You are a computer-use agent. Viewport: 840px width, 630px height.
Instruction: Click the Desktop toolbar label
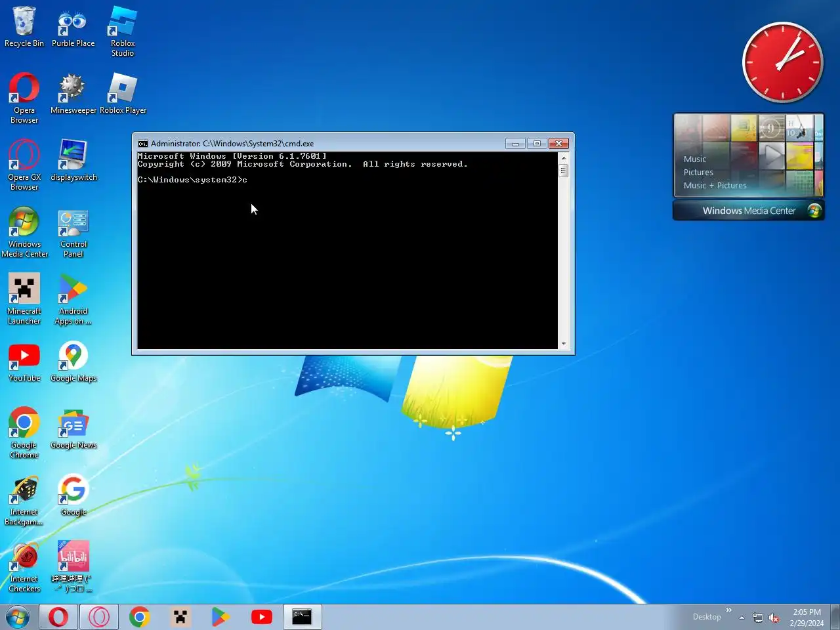coord(707,617)
